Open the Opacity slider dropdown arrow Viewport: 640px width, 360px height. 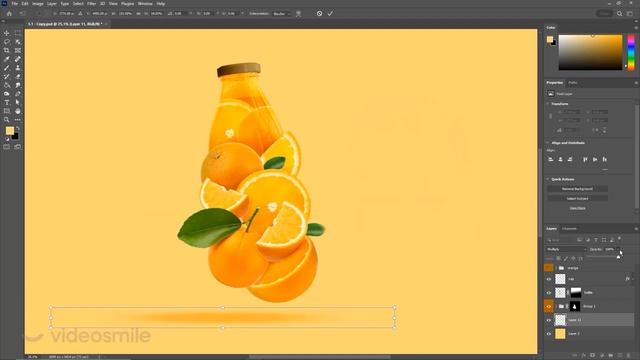click(x=618, y=249)
